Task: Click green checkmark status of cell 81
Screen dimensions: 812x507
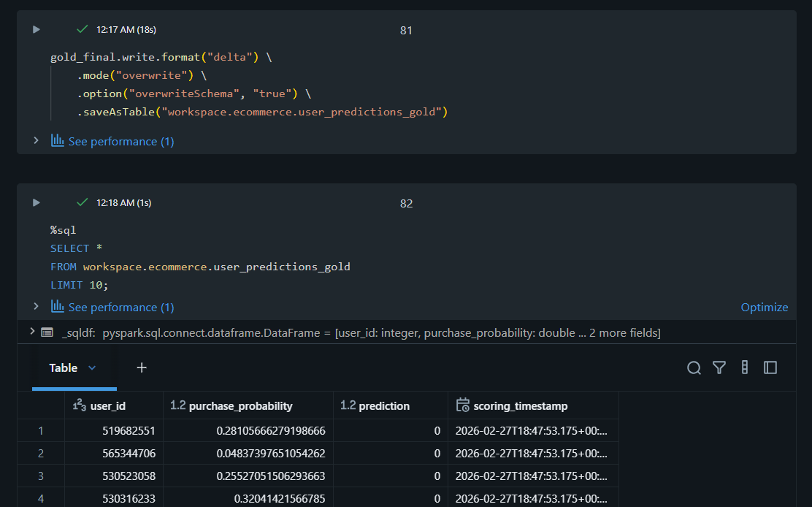Action: pos(82,29)
